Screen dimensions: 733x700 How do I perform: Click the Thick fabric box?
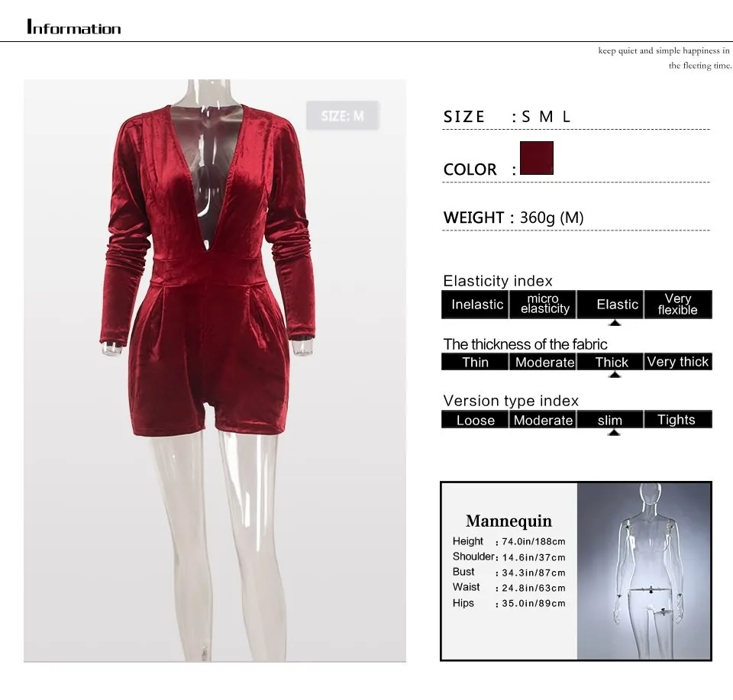tap(611, 362)
